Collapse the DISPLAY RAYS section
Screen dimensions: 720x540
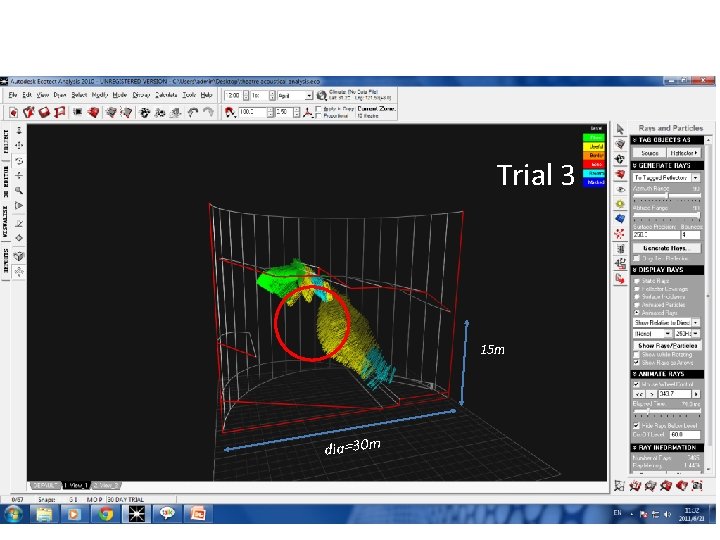point(667,270)
